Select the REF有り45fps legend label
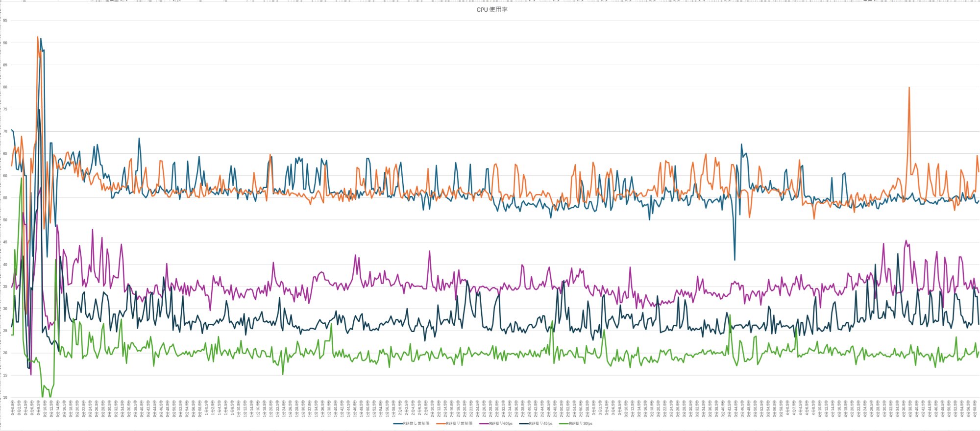The width and height of the screenshot is (980, 431). tap(540, 423)
